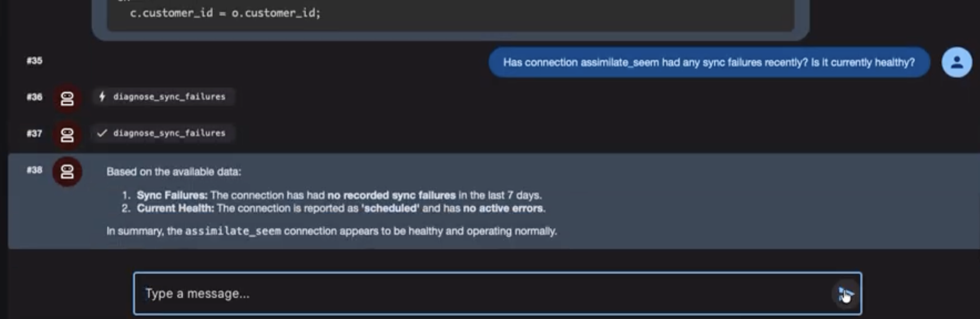Click the bot avatar on message #36
Viewport: 980px width, 319px height.
67,97
